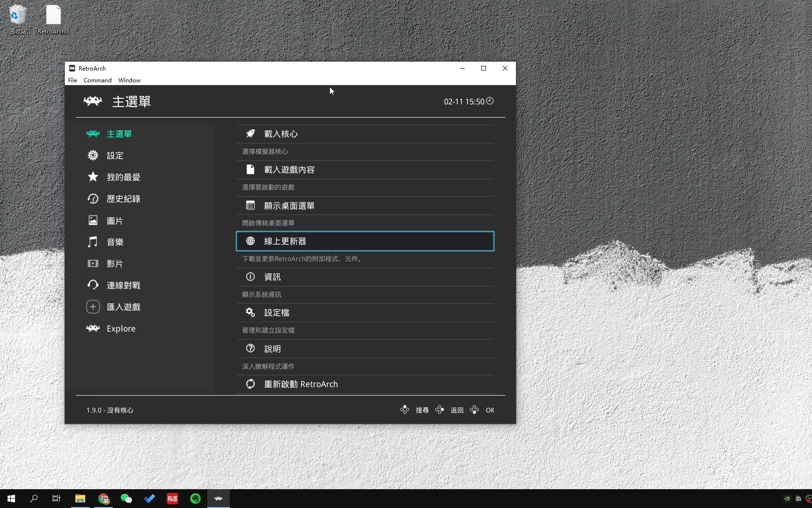Image resolution: width=812 pixels, height=508 pixels.
Task: Click 重新啟動 RetroArch restart entry
Action: point(365,384)
